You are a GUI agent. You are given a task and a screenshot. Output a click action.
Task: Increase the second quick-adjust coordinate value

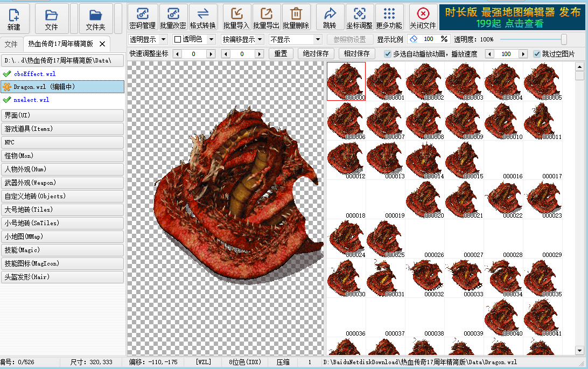260,54
